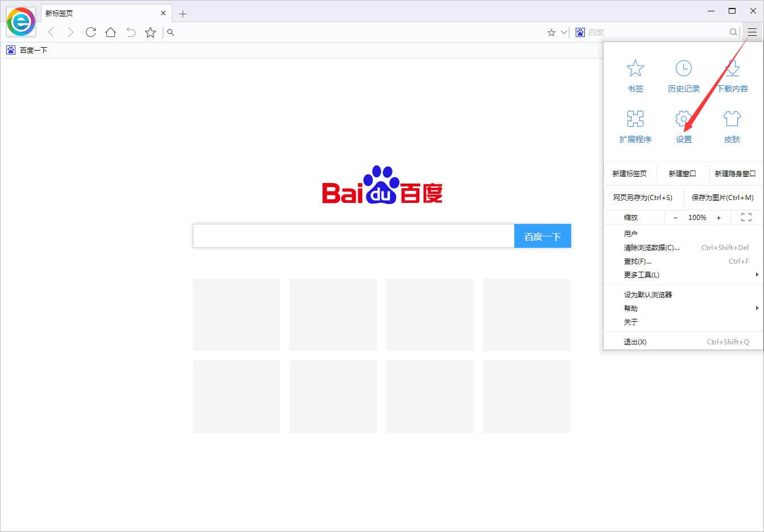Reload the current page
The height and width of the screenshot is (532, 764).
pos(90,32)
